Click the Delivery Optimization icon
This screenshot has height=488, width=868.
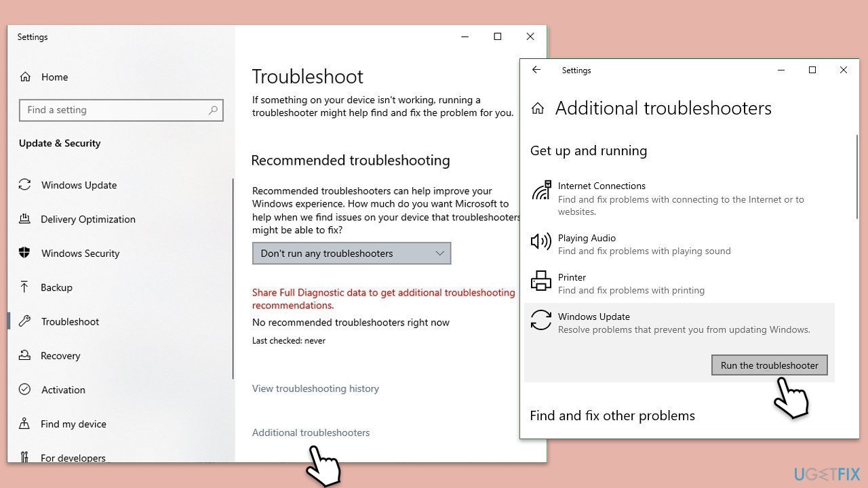point(25,219)
